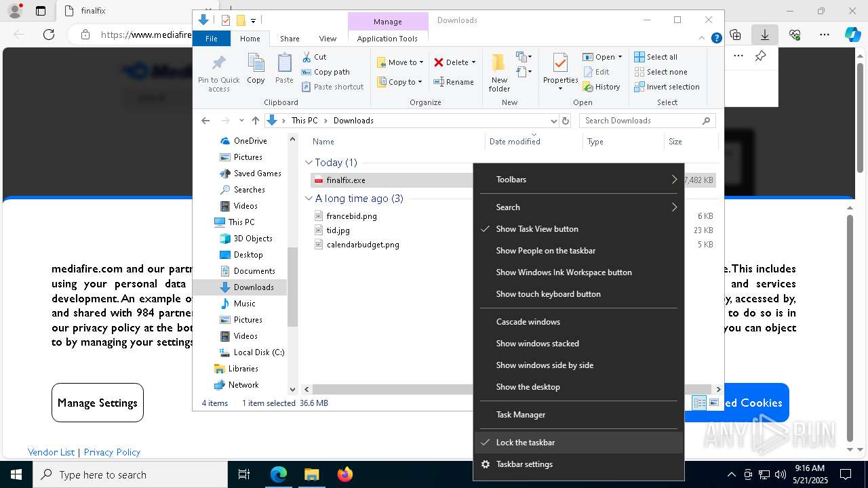Go up one folder level arrow
The width and height of the screenshot is (868, 488).
coord(255,121)
